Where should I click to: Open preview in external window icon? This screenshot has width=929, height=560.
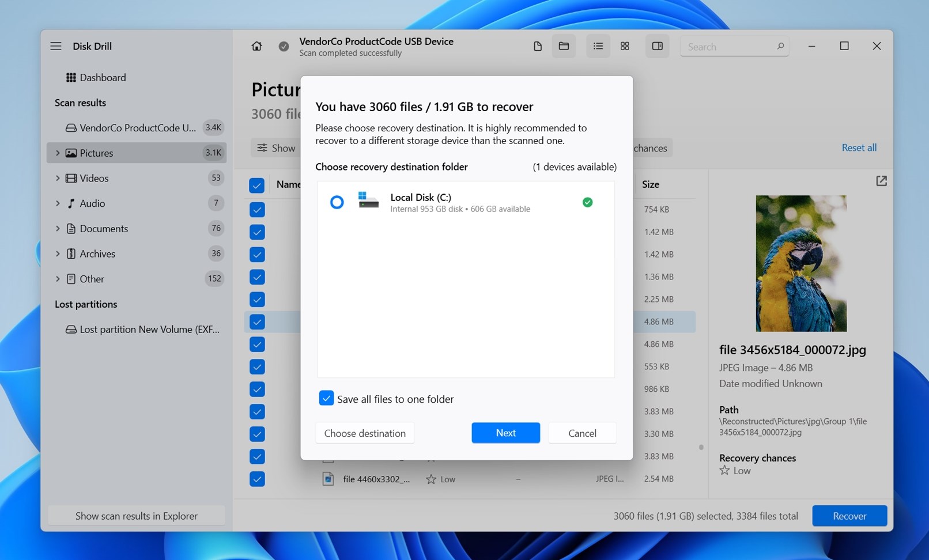[x=881, y=181]
